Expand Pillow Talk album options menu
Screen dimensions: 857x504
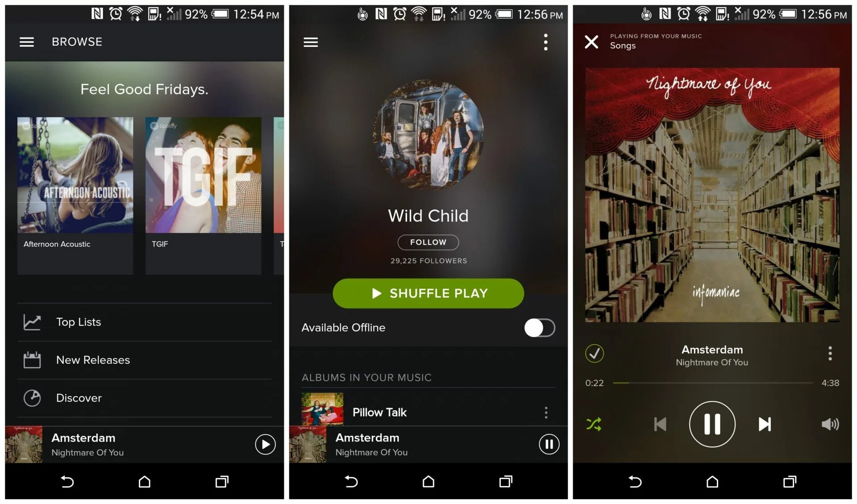546,412
